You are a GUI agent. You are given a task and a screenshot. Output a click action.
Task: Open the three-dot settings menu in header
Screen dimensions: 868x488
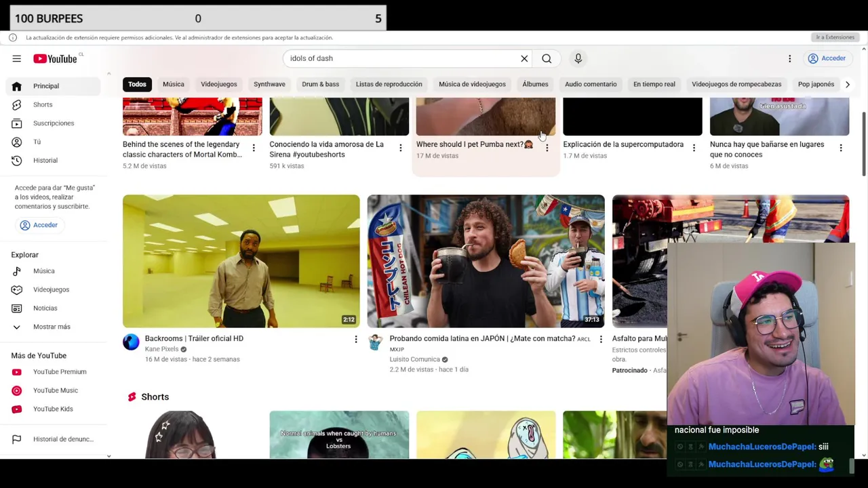coord(789,58)
